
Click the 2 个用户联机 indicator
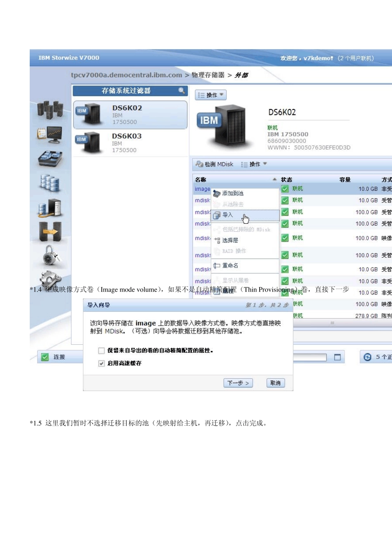coord(356,58)
